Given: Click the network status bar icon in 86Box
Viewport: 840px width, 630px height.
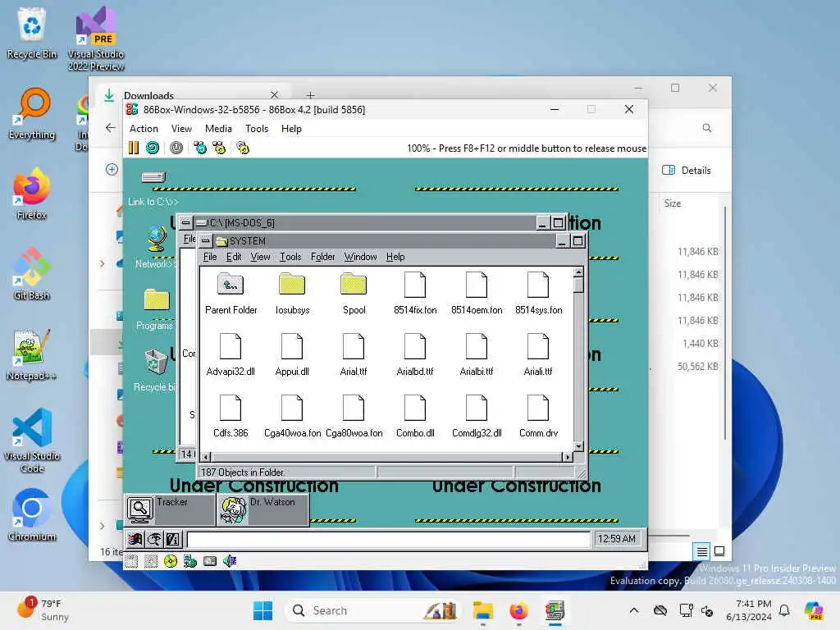Looking at the screenshot, I should click(190, 561).
